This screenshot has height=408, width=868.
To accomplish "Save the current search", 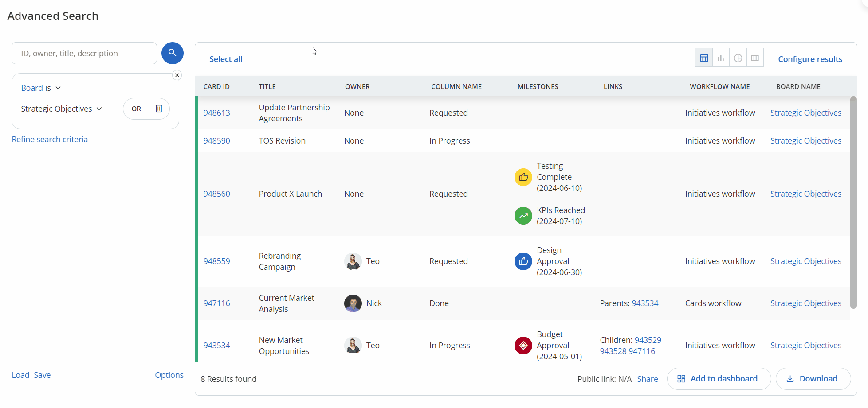I will coord(42,375).
